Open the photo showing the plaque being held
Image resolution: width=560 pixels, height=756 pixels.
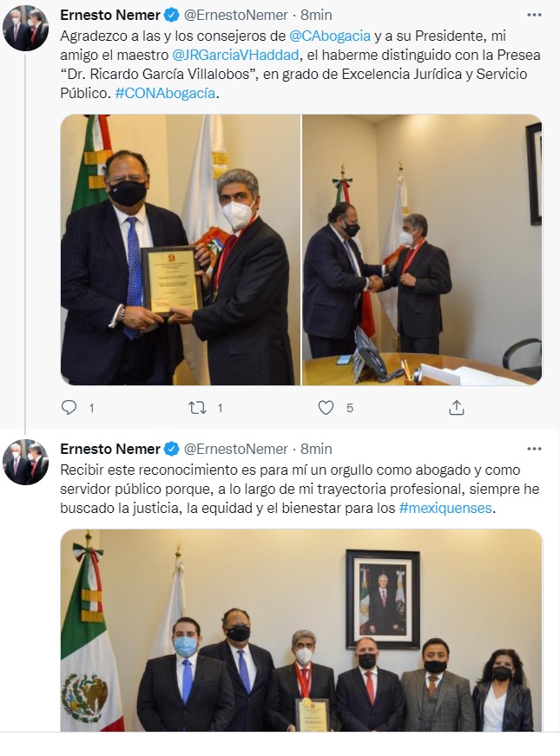pyautogui.click(x=181, y=250)
